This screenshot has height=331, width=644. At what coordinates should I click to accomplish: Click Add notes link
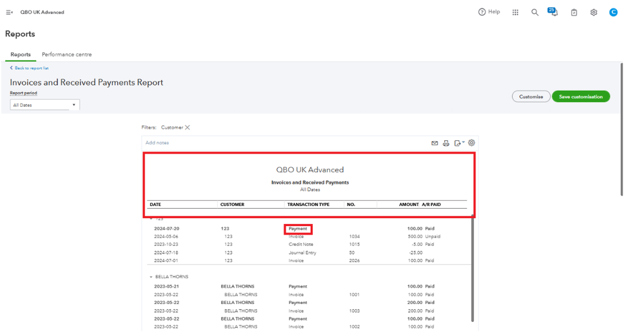coord(157,143)
